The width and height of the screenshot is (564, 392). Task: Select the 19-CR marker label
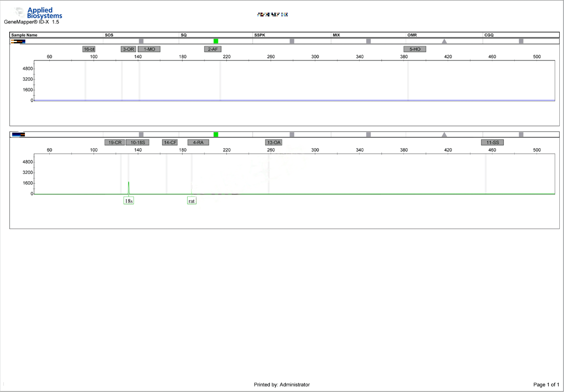point(115,143)
